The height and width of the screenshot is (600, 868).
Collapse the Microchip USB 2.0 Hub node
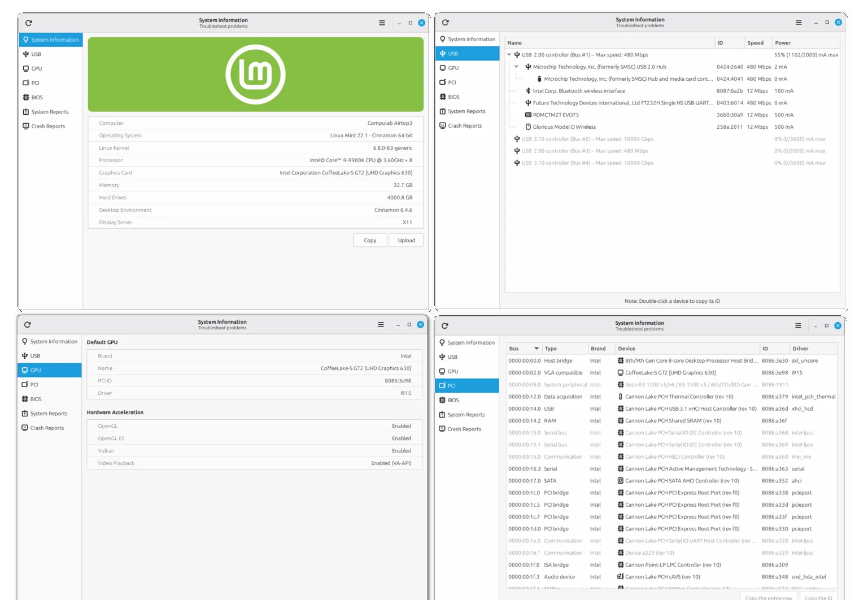tap(516, 67)
